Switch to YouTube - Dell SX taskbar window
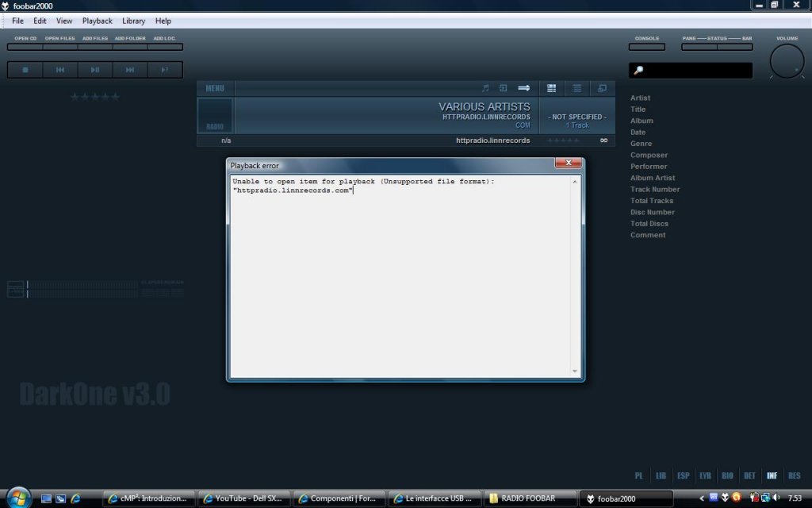 pyautogui.click(x=244, y=498)
